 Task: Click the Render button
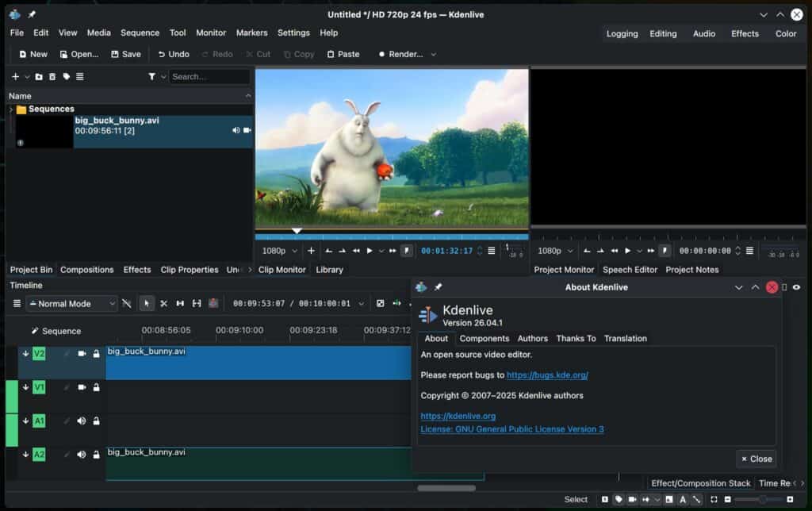[x=400, y=55]
